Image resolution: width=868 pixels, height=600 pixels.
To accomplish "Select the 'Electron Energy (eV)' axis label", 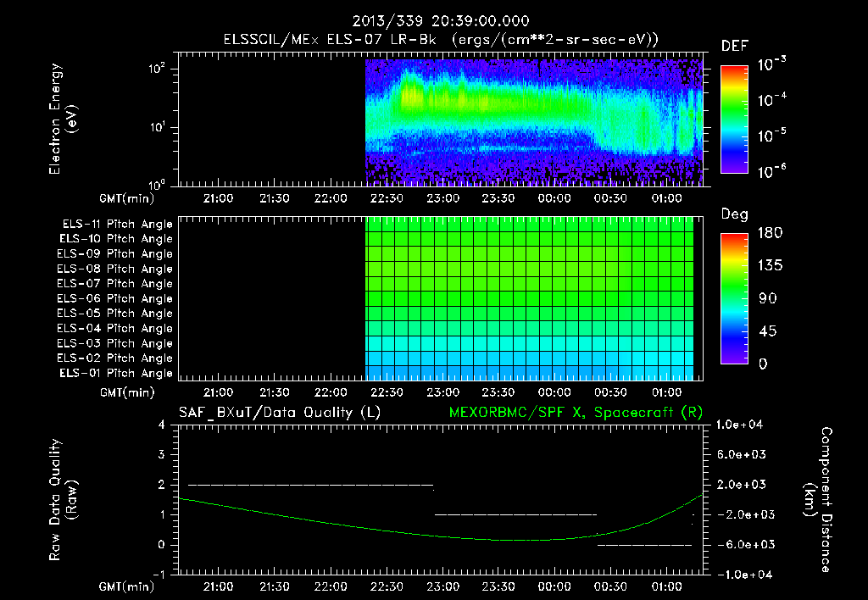I will coord(63,119).
